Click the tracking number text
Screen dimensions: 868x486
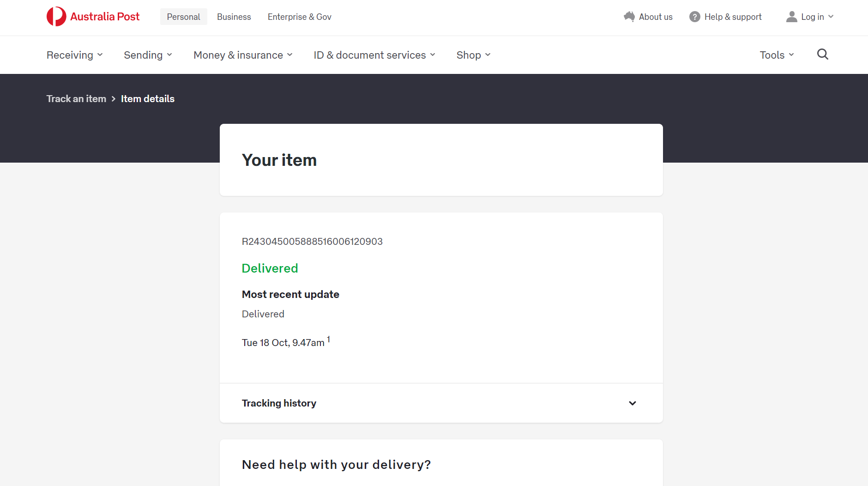click(x=312, y=242)
